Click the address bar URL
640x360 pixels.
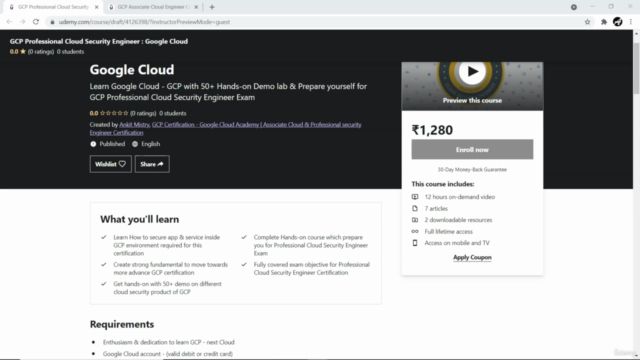(x=144, y=22)
